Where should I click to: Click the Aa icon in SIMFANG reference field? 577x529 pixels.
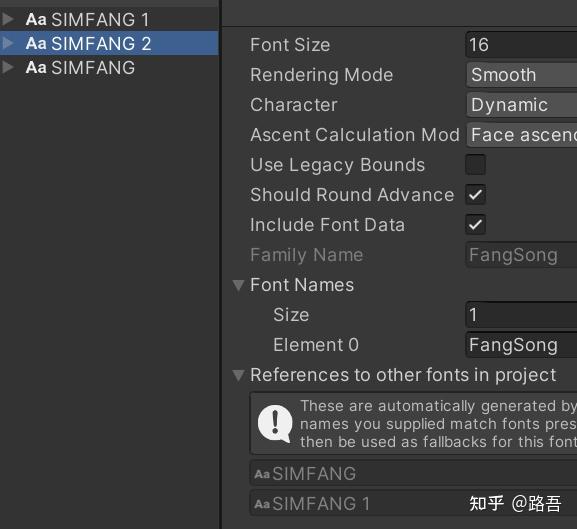tap(262, 474)
